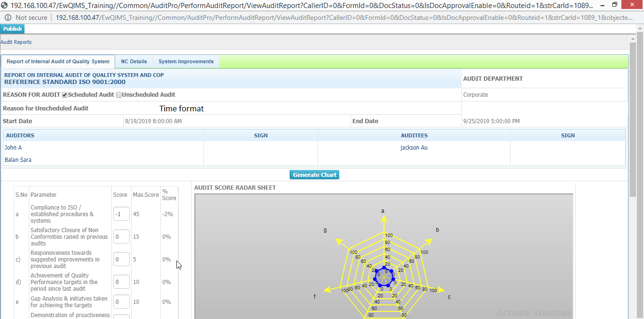Click the Achievement of Quality Performance targets text
This screenshot has height=319, width=644.
[x=64, y=282]
